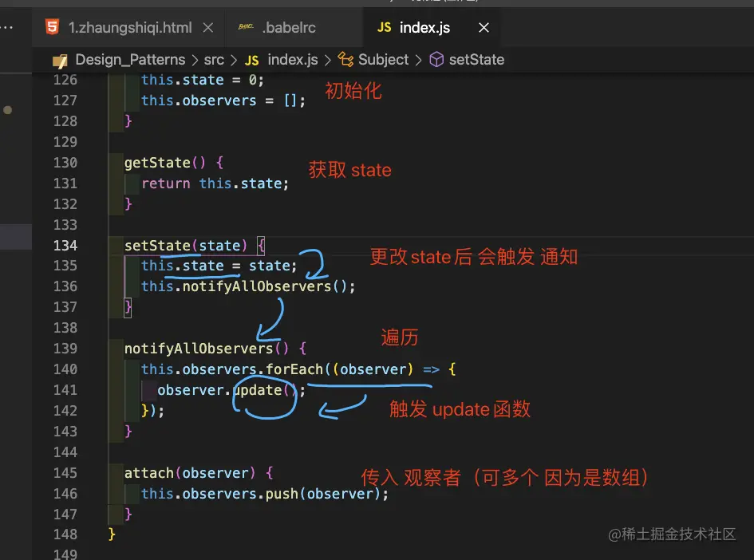Viewport: 754px width, 560px height.
Task: Click line number 126 in gutter
Action: (65, 80)
